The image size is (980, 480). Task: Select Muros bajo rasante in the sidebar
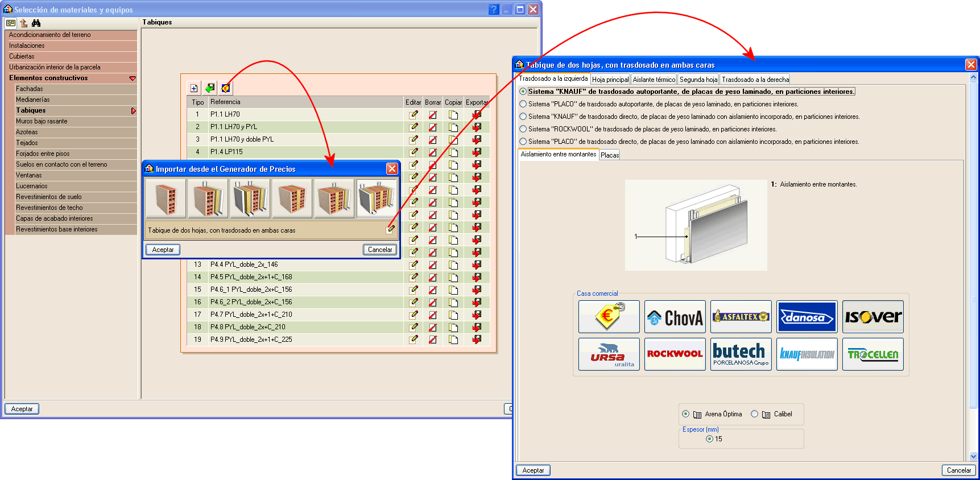click(76, 121)
